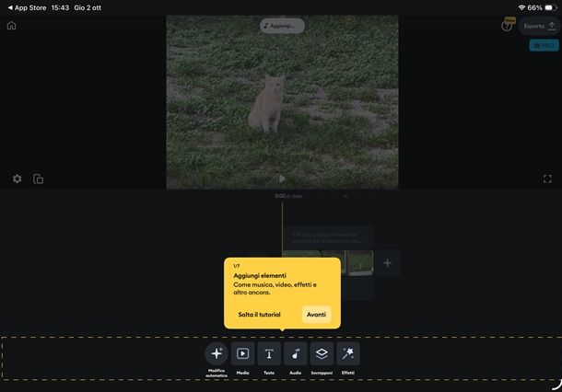Skip tutorial with Salta il tutorial
Viewport: 562px width, 392px height.
pyautogui.click(x=259, y=315)
